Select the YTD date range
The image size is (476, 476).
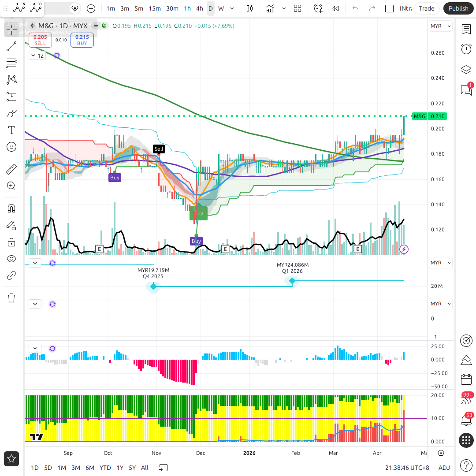point(105,468)
